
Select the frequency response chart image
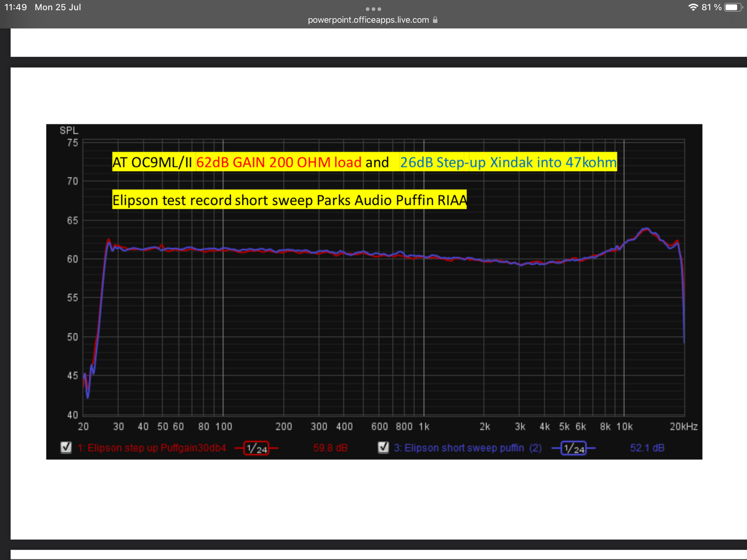click(374, 291)
